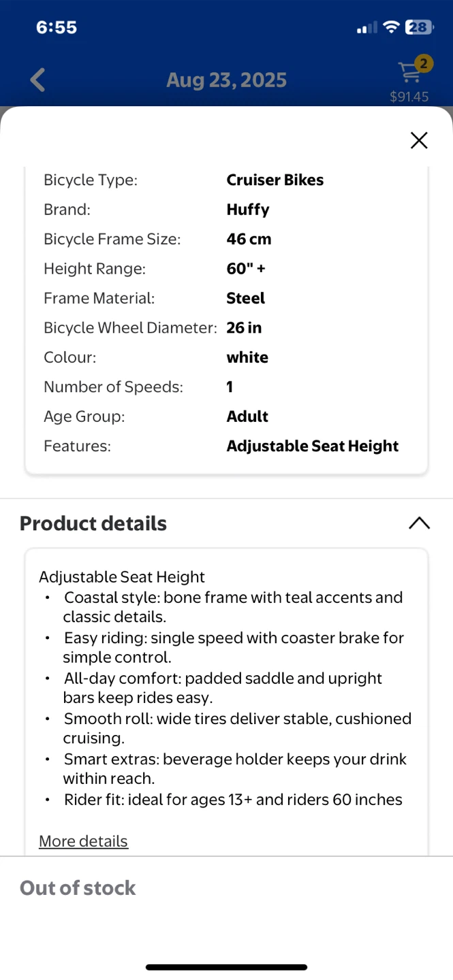Open the More details link
Viewport: 453px width, 980px height.
(83, 841)
